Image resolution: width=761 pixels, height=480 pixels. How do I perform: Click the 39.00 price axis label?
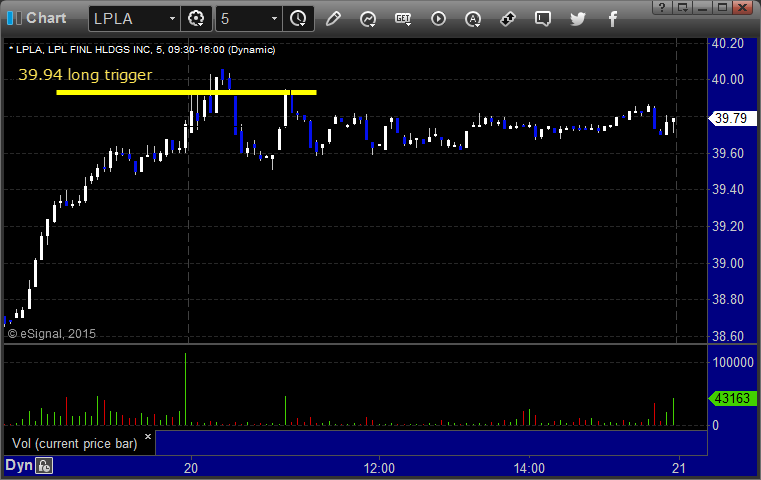(728, 263)
